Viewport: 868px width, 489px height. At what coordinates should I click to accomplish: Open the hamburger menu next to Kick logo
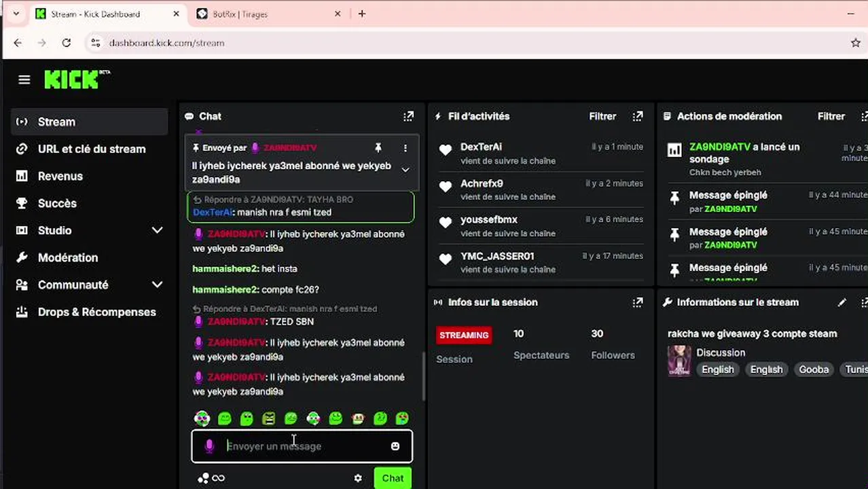click(x=24, y=79)
